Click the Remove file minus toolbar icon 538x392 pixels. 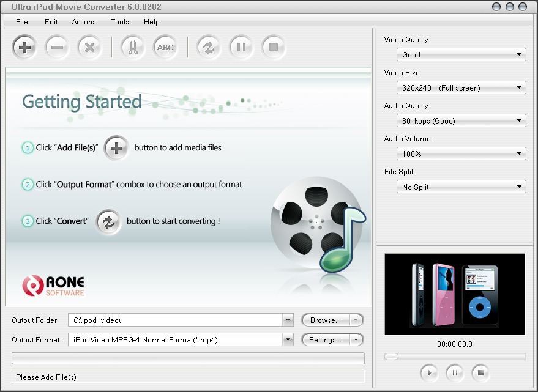tap(57, 47)
